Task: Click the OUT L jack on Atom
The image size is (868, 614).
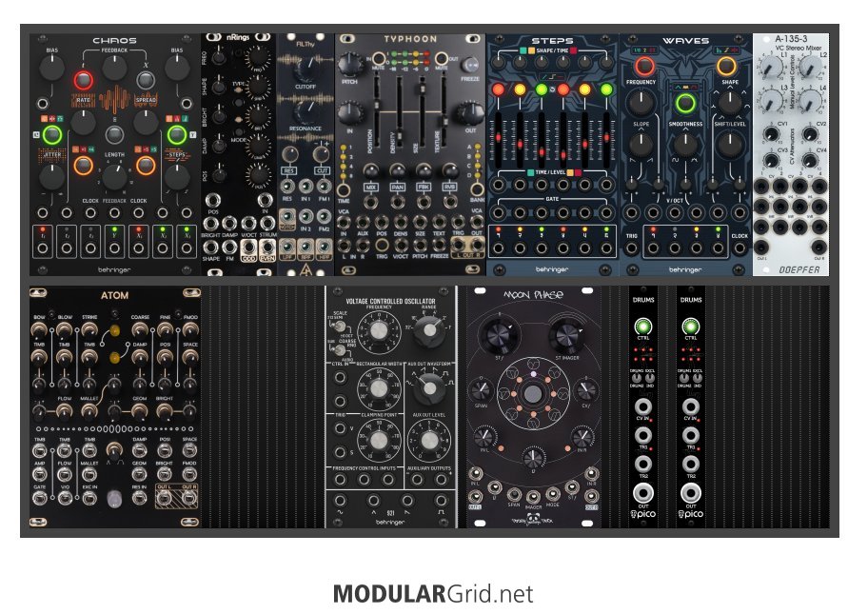Action: pos(165,498)
